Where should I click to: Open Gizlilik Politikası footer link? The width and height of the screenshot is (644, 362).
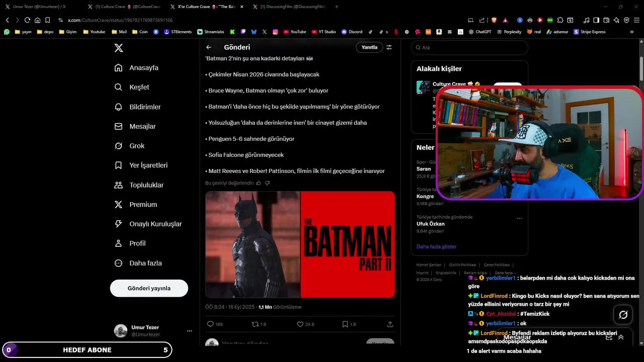click(462, 265)
